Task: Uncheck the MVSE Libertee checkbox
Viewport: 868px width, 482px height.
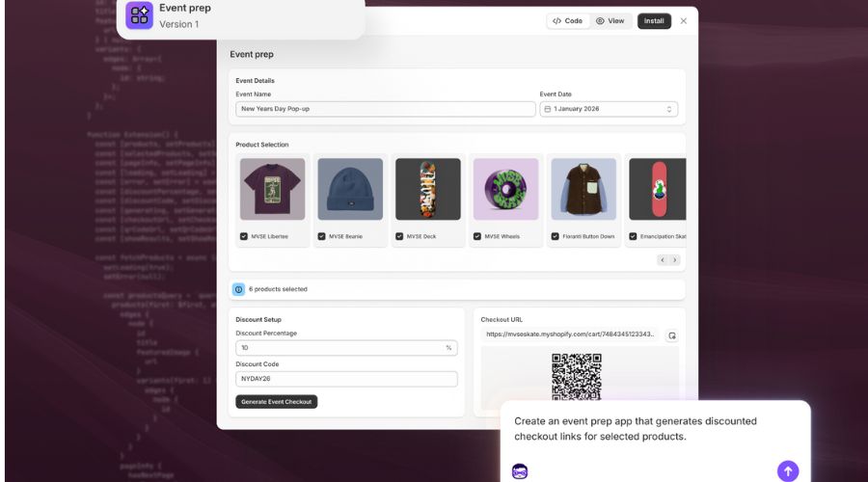Action: [x=244, y=236]
